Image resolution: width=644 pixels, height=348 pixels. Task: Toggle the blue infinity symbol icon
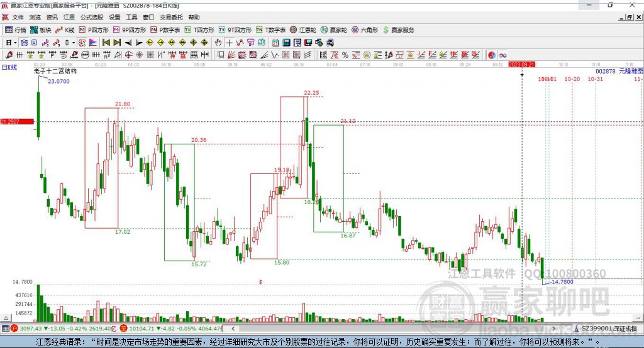[502, 55]
